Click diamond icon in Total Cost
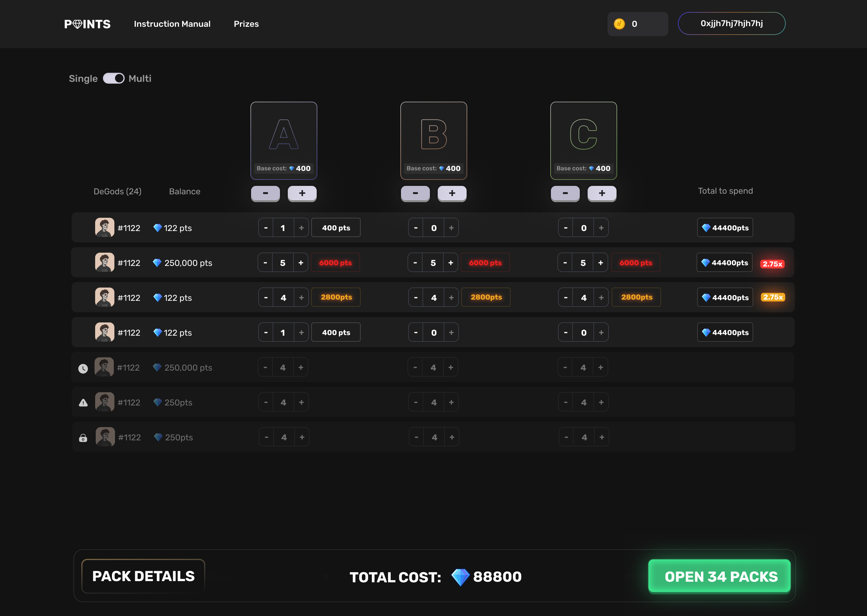The image size is (867, 616). click(x=460, y=577)
